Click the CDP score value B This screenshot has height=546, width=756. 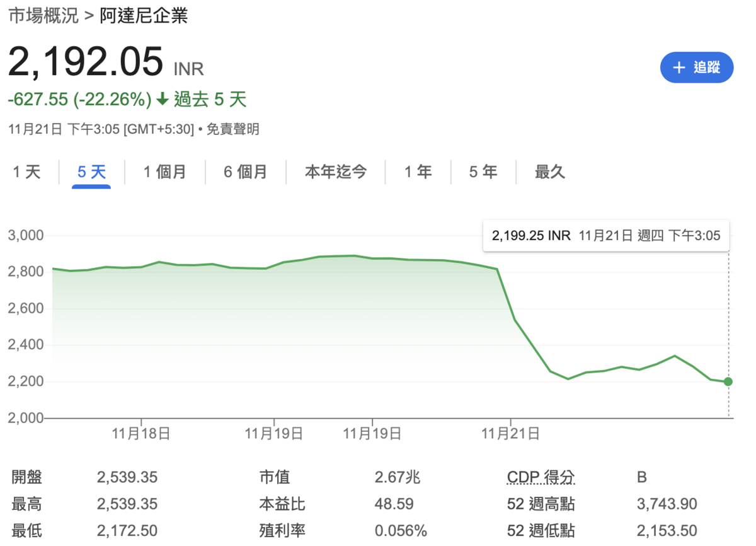coord(642,477)
